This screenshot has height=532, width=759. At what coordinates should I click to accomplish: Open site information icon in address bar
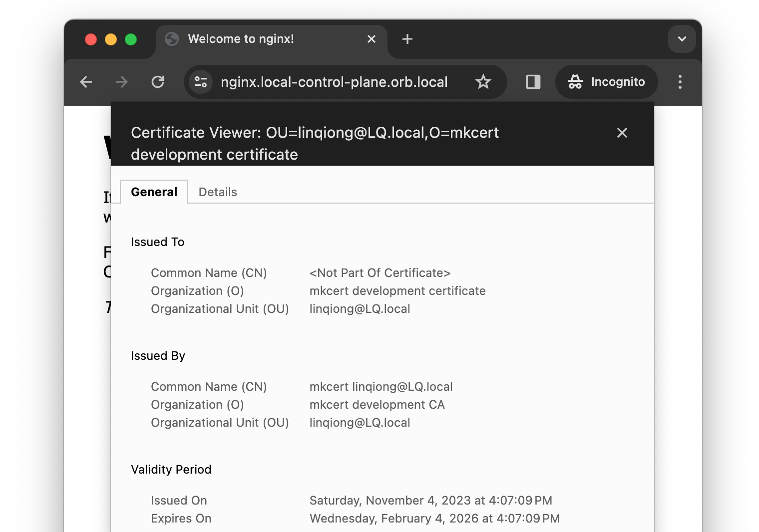201,82
